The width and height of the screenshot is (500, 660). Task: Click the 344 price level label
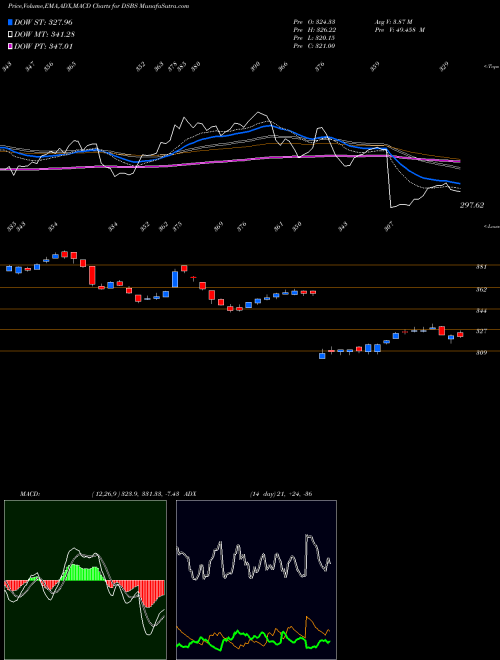[x=481, y=311]
